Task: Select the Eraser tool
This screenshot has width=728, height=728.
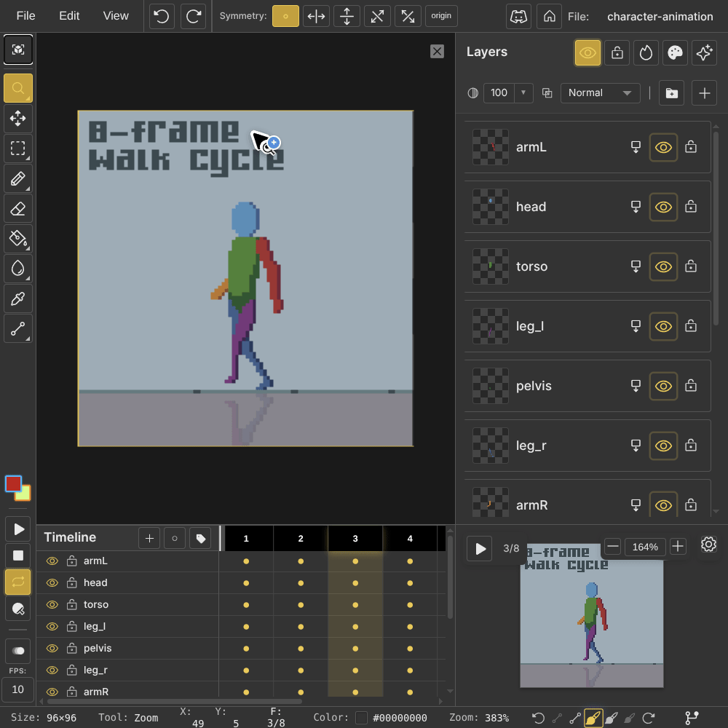Action: click(18, 209)
